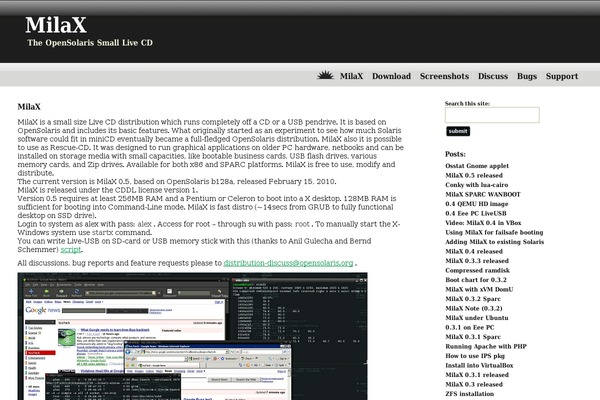Open the MilaX with xVM DomU post

pyautogui.click(x=479, y=289)
